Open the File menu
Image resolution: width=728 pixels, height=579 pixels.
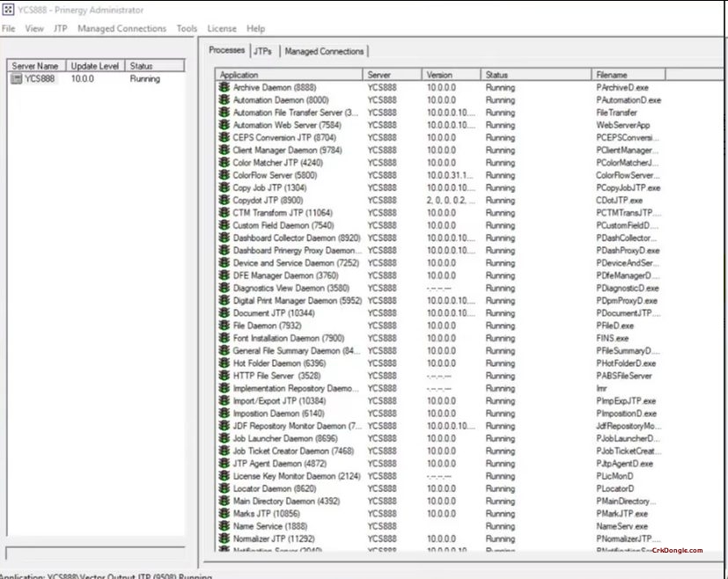pos(8,28)
